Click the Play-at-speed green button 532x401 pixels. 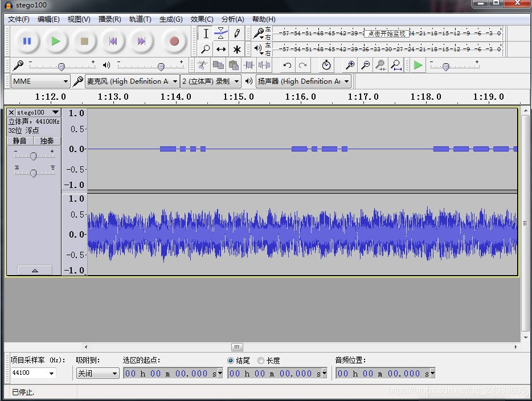click(418, 65)
